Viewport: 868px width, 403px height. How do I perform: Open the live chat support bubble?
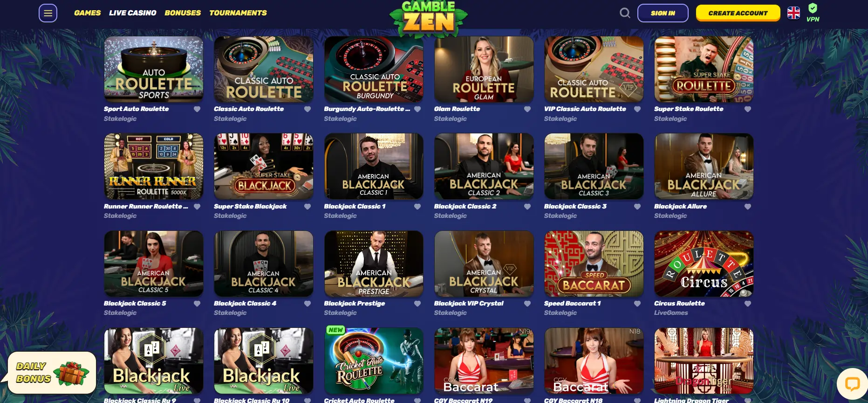tap(852, 384)
